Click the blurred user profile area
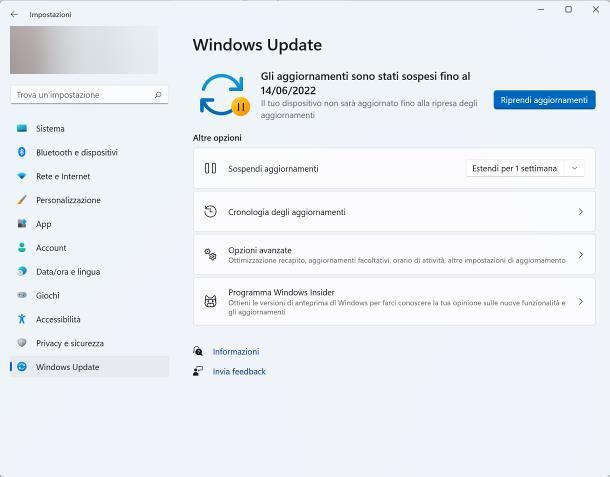 tap(84, 50)
